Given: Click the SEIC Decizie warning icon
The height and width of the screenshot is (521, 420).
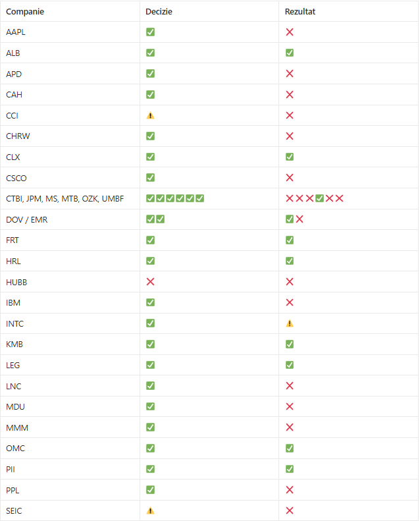Looking at the screenshot, I should coord(150,510).
